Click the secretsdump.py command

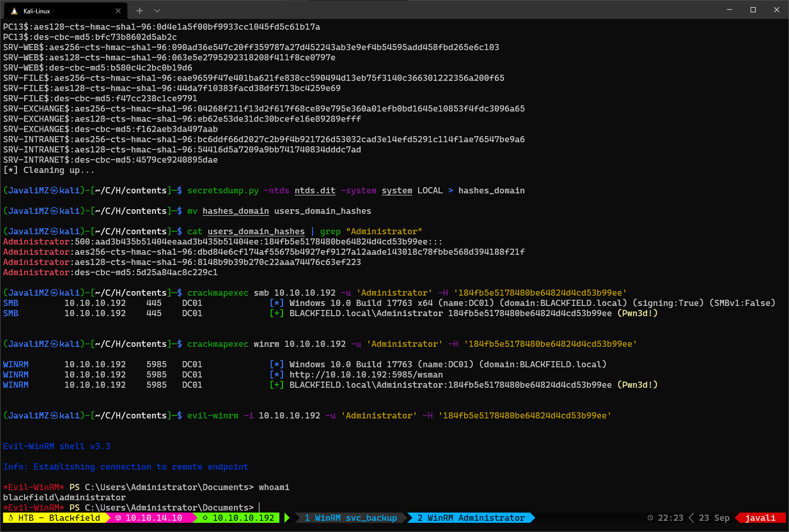pyautogui.click(x=223, y=190)
